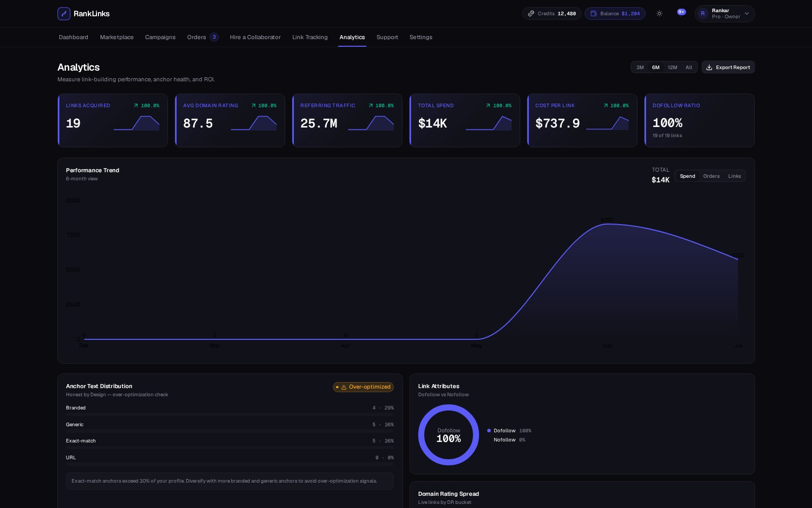Open the Link Tracking tab

(x=310, y=37)
